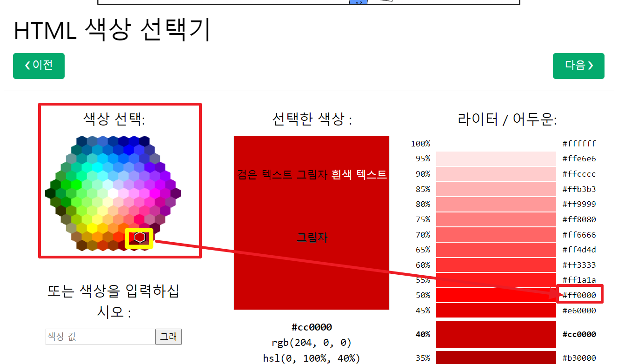This screenshot has width=618, height=364.
Task: Pick the 95% #ffe6e6 lightest pink swatch
Action: (496, 159)
